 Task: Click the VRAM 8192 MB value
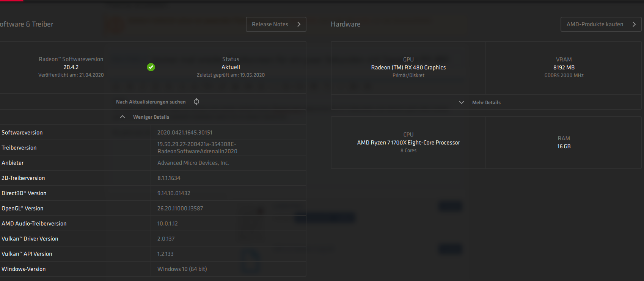(564, 68)
